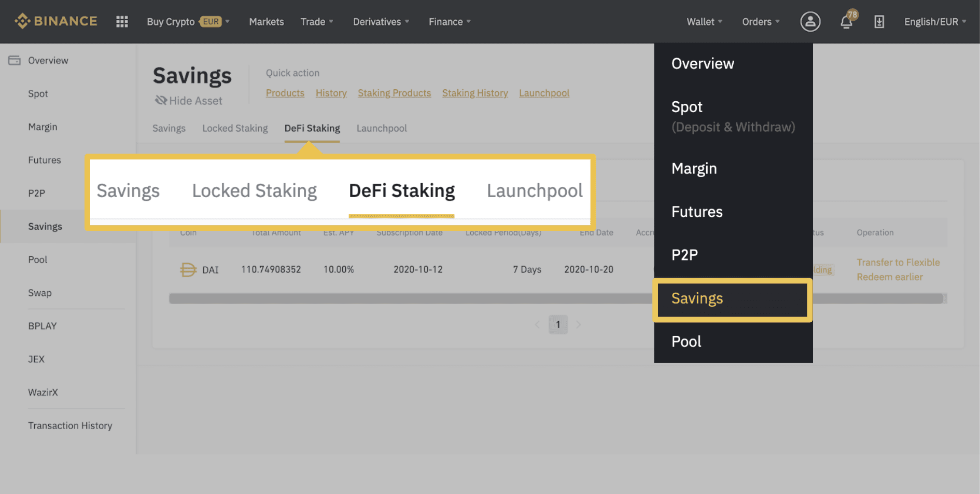This screenshot has width=980, height=494.
Task: Open the History quick action link
Action: click(331, 93)
